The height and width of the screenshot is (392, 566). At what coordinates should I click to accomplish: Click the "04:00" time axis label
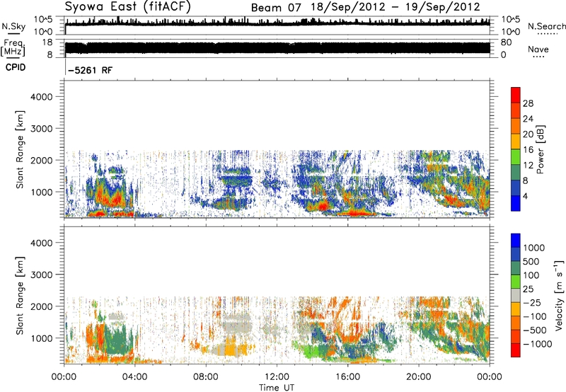[x=134, y=377]
